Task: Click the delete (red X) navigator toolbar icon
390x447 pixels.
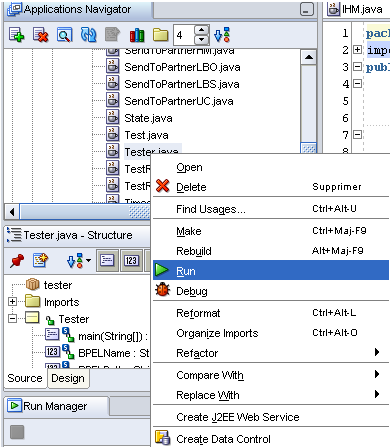Action: coord(40,35)
